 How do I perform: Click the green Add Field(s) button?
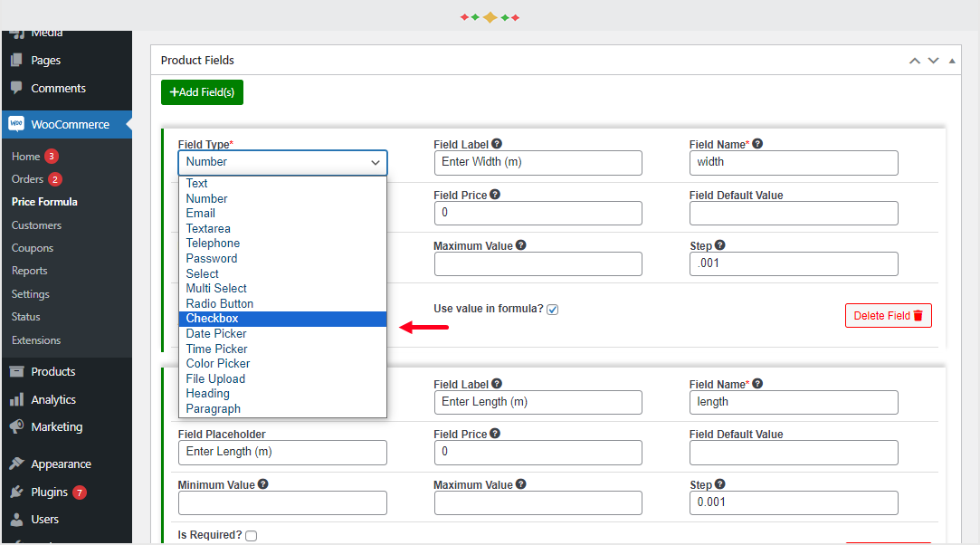coord(202,92)
